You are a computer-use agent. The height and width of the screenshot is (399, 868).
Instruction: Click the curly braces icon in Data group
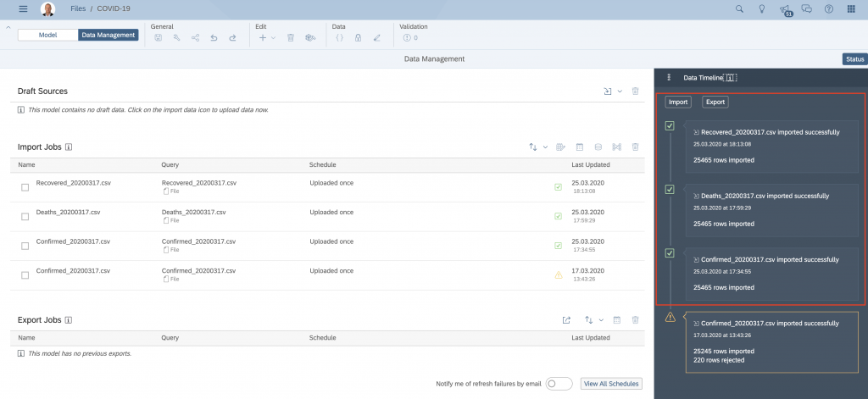point(340,37)
